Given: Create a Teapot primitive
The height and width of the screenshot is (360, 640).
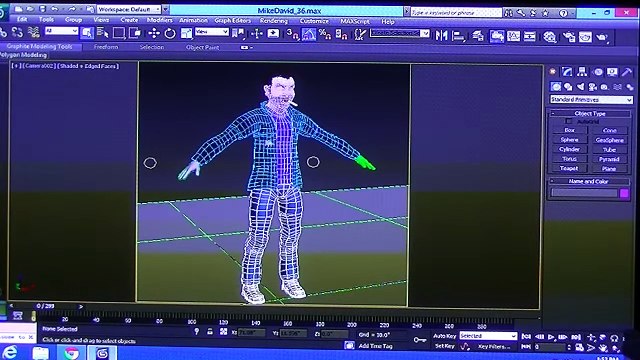Looking at the screenshot, I should tap(569, 168).
